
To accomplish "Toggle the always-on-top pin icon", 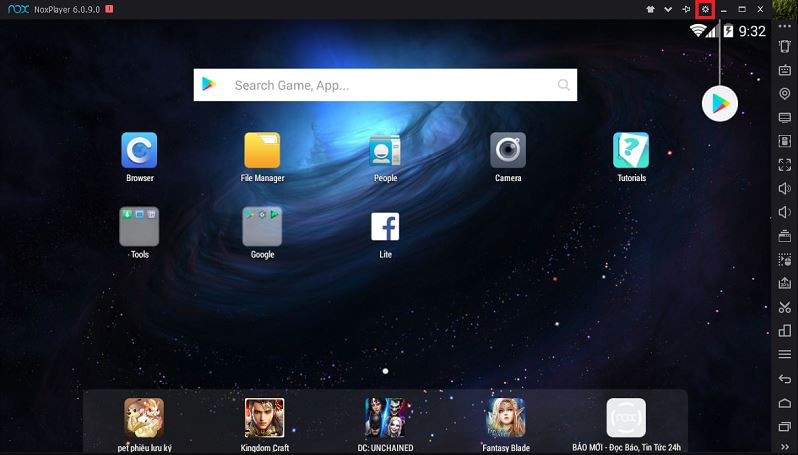I will pyautogui.click(x=686, y=9).
